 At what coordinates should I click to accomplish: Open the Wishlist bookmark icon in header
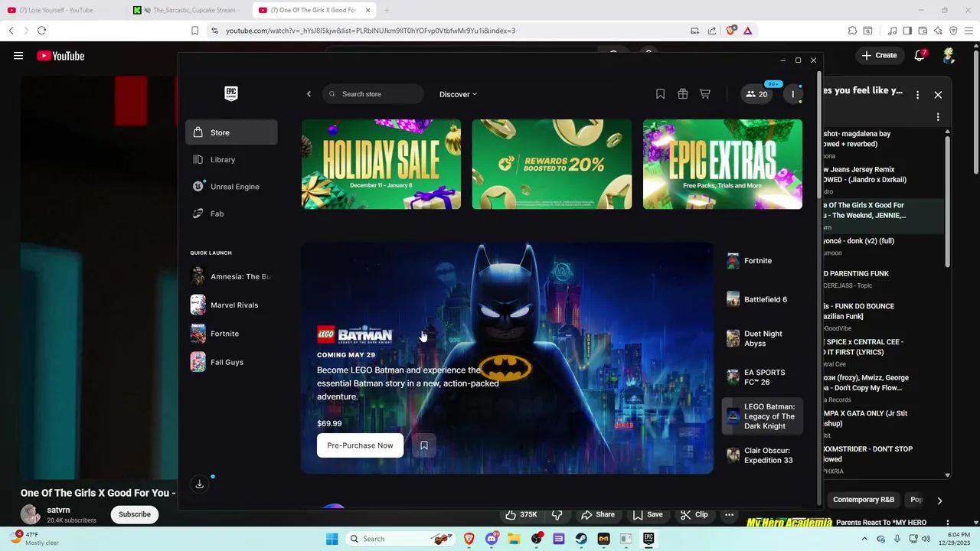coord(660,94)
